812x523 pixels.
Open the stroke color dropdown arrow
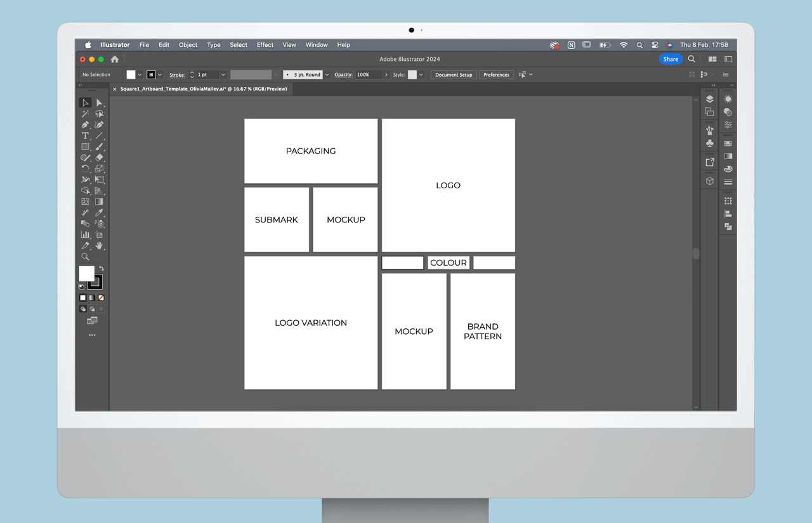160,75
